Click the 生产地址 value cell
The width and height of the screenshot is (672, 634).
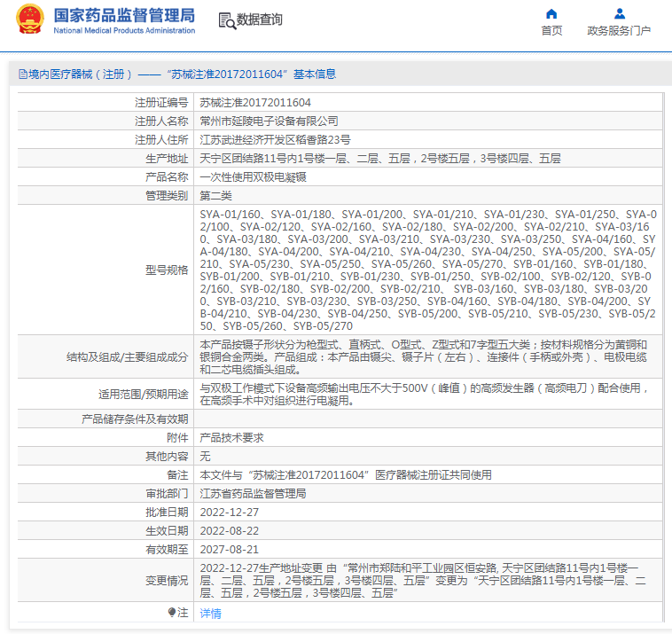point(380,159)
